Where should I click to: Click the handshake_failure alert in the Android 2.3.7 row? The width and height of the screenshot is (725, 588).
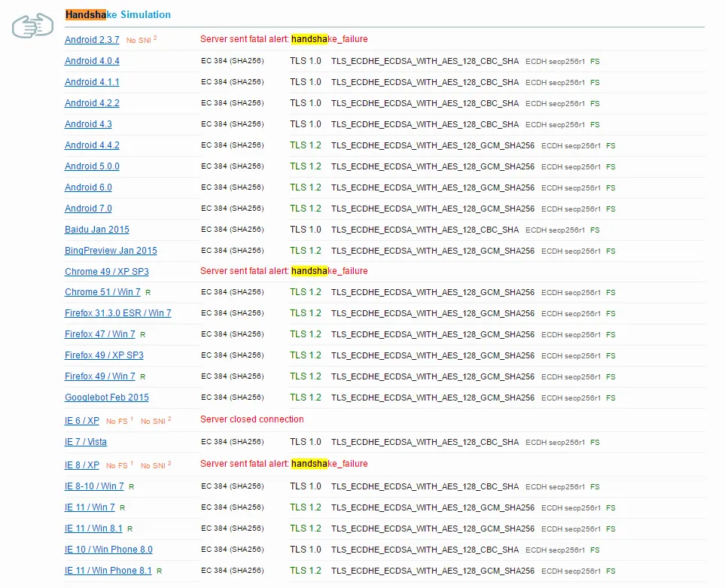(x=330, y=39)
